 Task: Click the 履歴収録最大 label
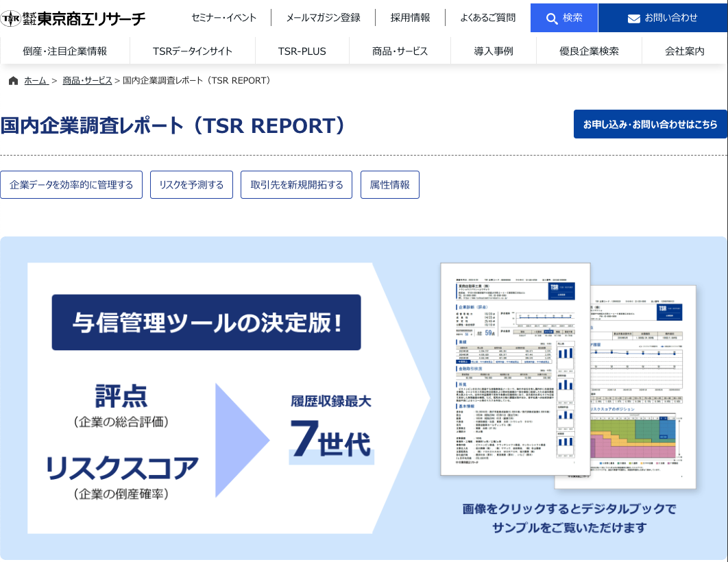click(330, 402)
